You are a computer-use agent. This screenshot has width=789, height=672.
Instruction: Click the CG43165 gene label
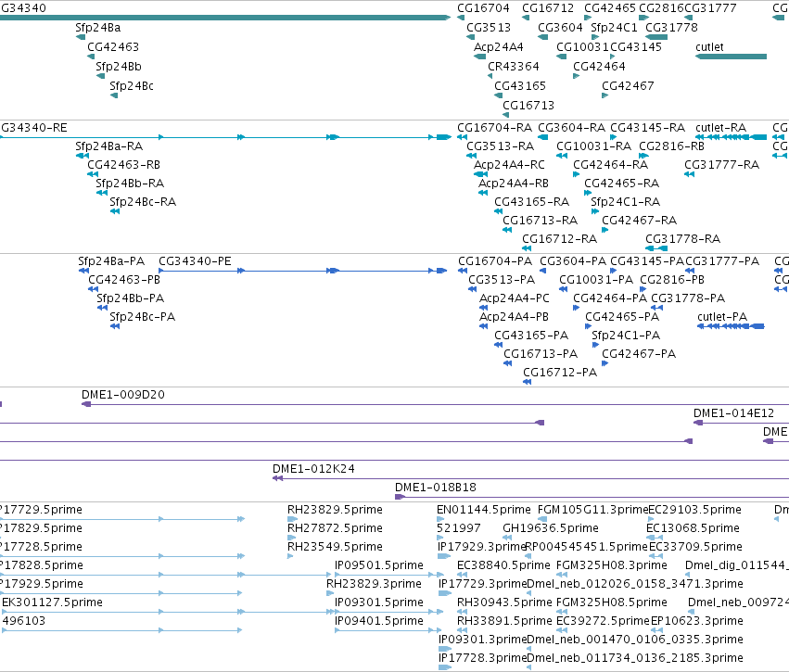[x=520, y=86]
